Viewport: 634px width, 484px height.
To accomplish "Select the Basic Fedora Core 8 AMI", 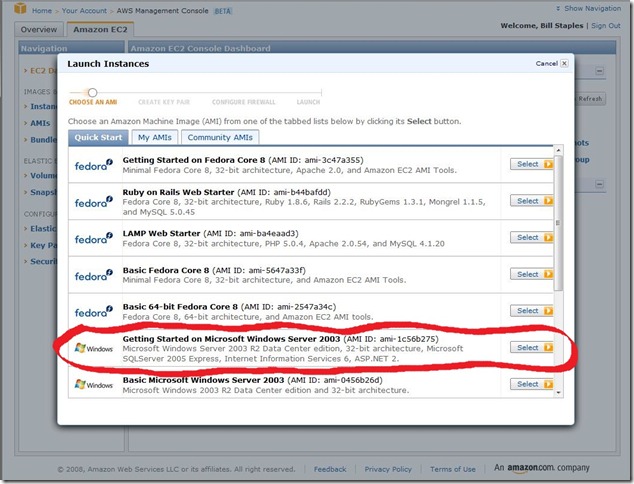I will coord(532,274).
